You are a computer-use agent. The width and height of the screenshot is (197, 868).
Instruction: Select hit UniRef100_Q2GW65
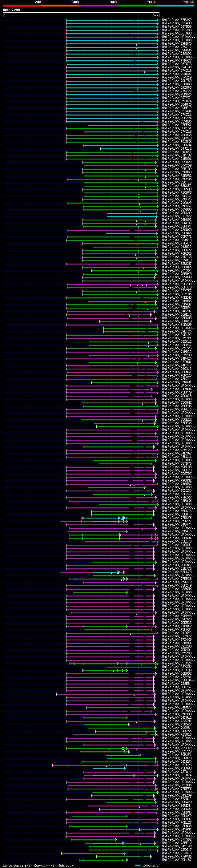click(x=177, y=230)
